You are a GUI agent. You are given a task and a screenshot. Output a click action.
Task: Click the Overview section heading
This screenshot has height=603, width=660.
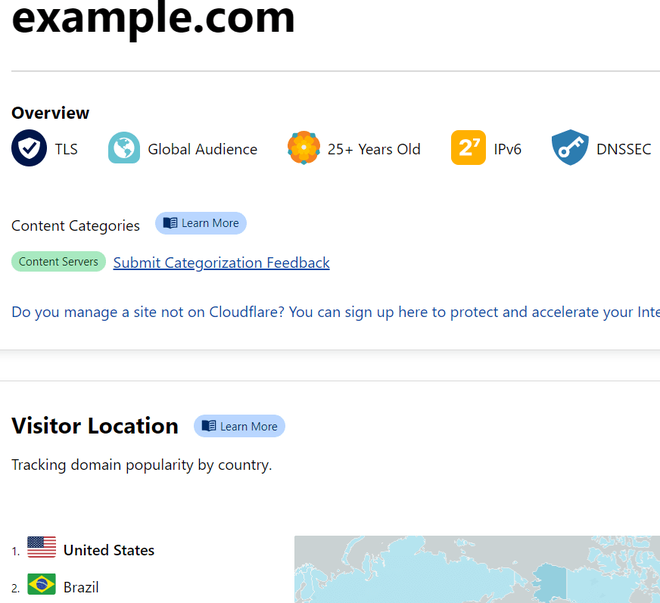point(51,113)
